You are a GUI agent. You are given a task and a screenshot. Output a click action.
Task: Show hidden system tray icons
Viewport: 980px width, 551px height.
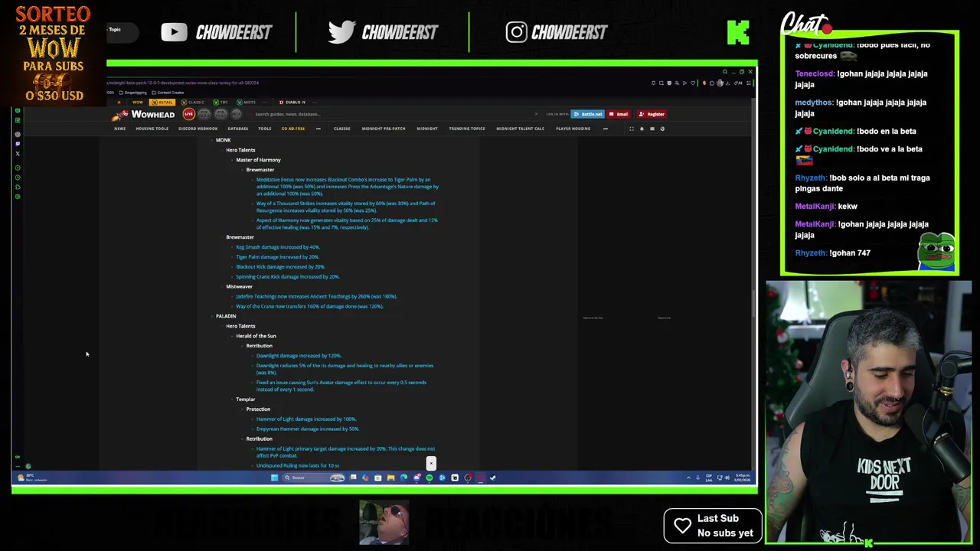coord(688,478)
